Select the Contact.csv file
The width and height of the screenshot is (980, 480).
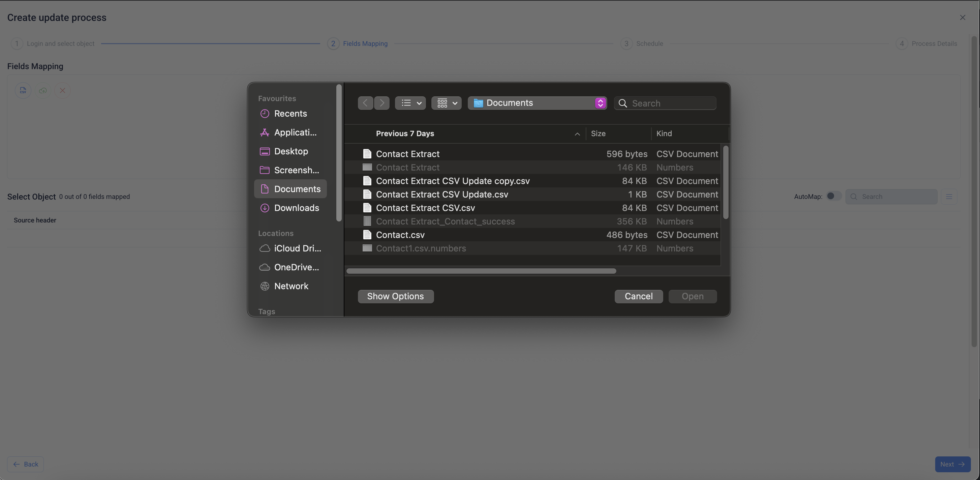coord(400,235)
